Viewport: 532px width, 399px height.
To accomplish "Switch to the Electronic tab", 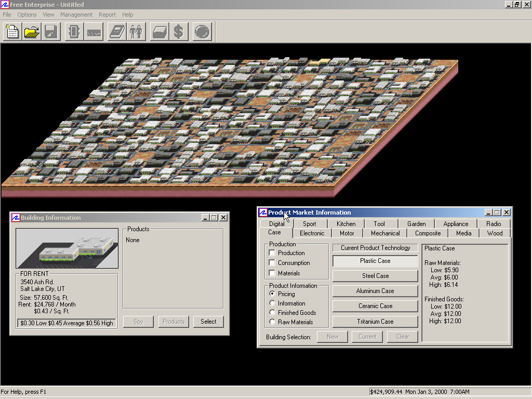I will click(x=312, y=233).
